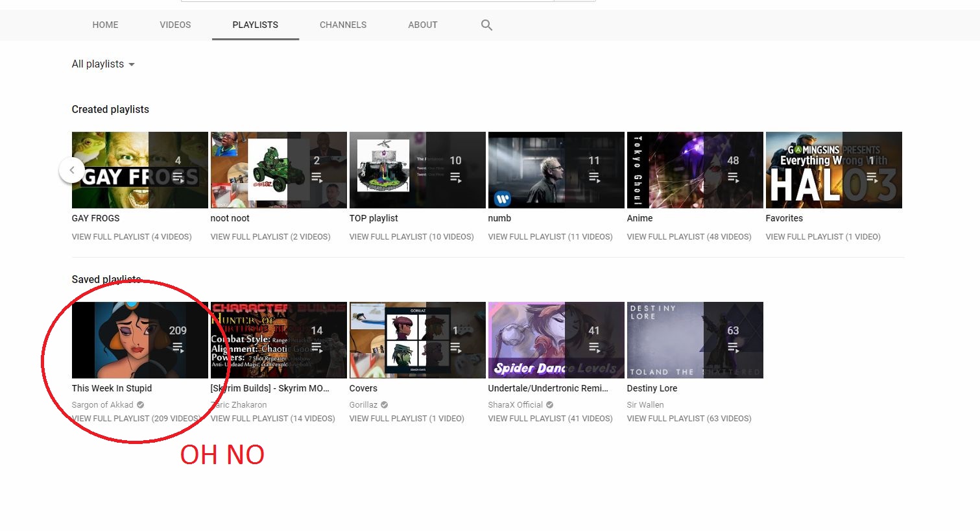
Task: Click the Covers playlist title
Action: tap(363, 389)
